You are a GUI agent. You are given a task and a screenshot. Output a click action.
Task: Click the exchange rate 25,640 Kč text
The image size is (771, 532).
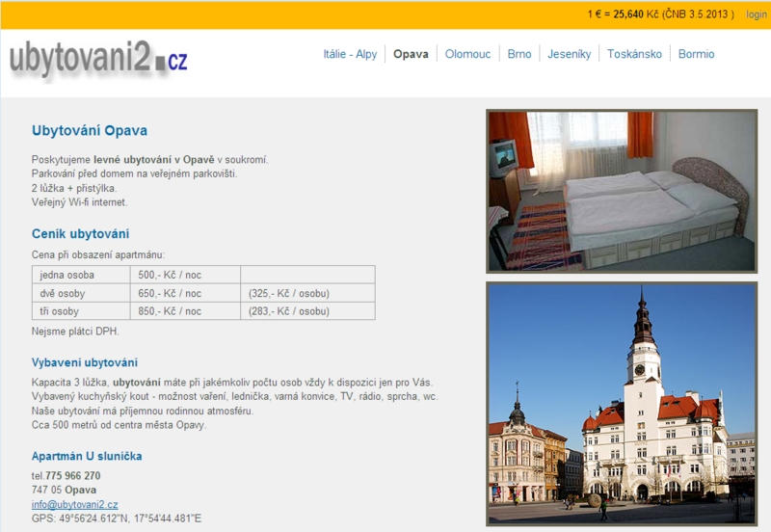tap(636, 14)
